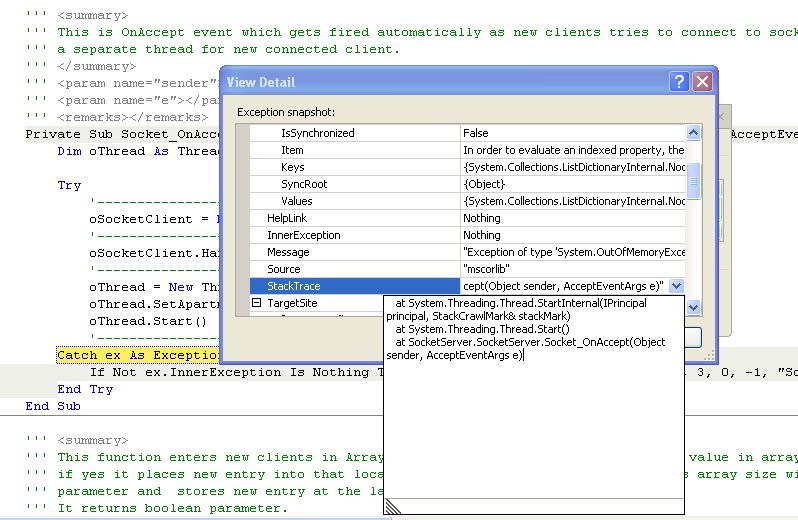Click the scroll up arrow of exception snapshot
The height and width of the screenshot is (520, 798).
(x=693, y=133)
